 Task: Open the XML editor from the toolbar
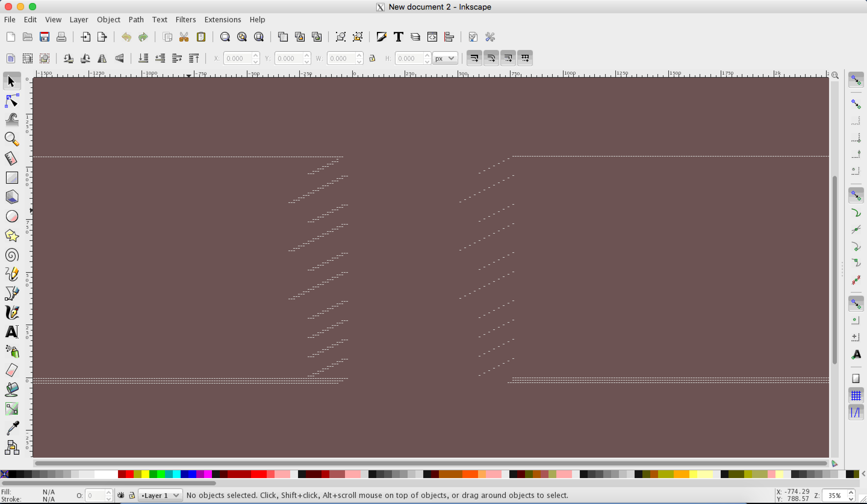pyautogui.click(x=432, y=37)
